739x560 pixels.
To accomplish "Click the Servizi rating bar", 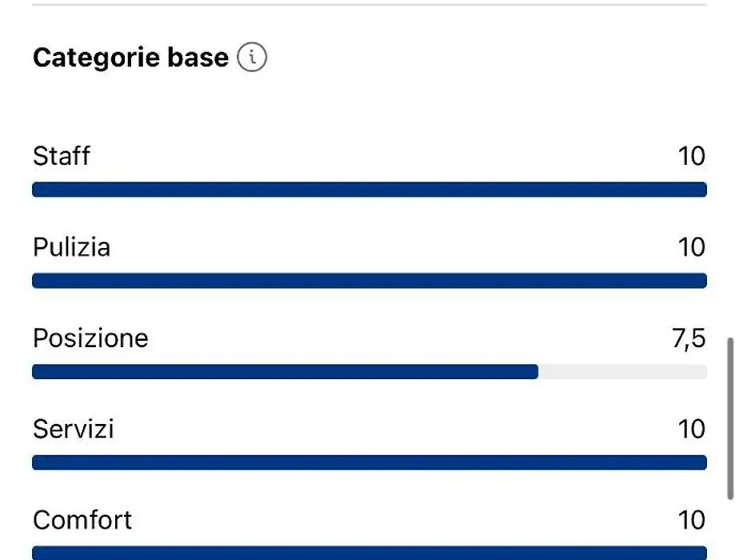I will click(x=369, y=462).
